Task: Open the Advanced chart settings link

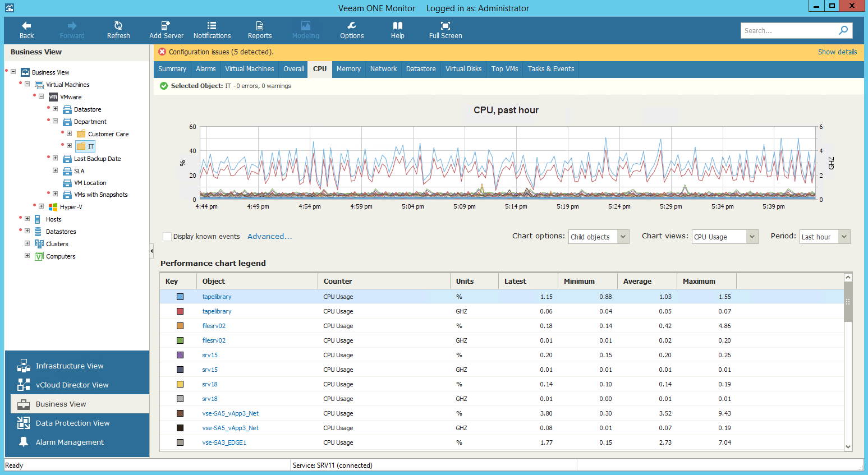Action: pos(269,237)
